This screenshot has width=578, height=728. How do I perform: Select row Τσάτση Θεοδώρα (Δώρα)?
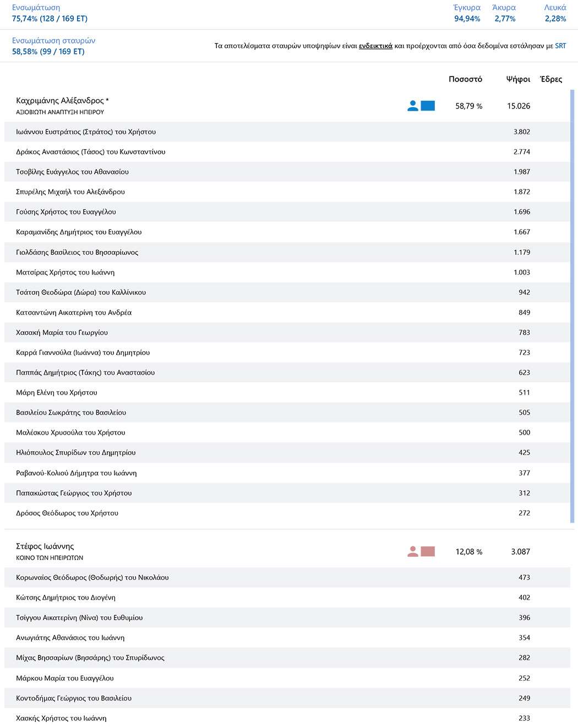tap(287, 292)
